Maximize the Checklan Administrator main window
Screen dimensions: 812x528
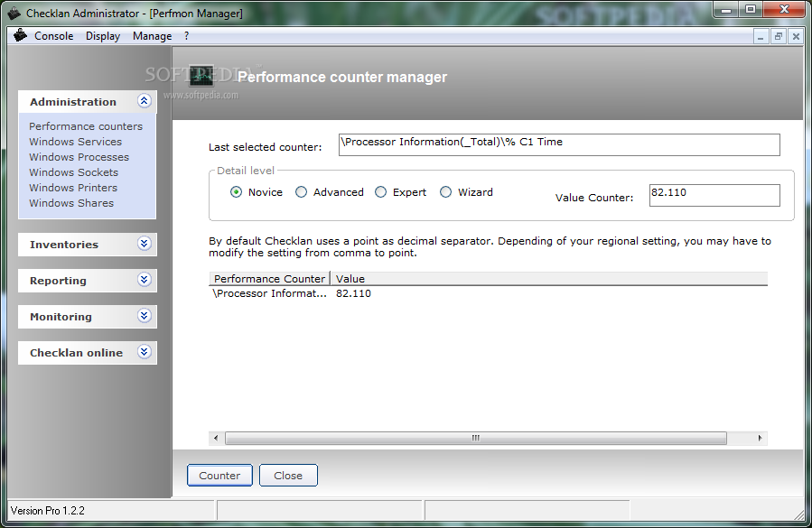pos(751,9)
